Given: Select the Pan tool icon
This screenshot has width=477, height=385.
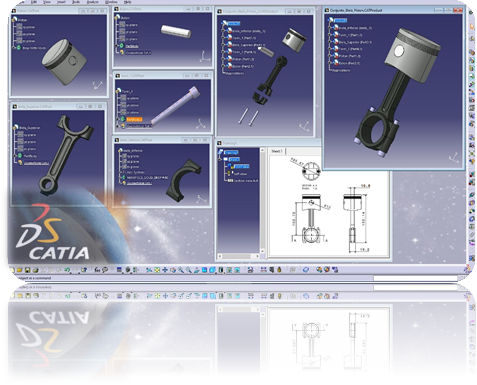Looking at the screenshot, I should click(x=165, y=270).
